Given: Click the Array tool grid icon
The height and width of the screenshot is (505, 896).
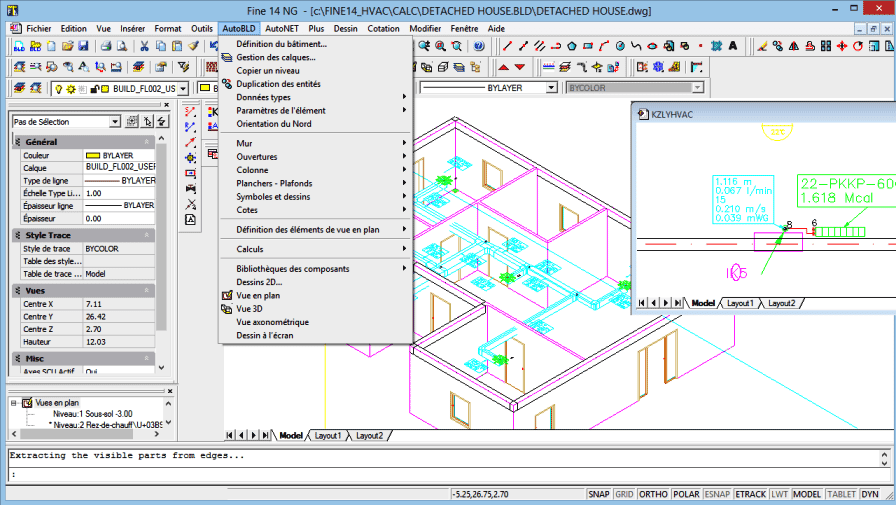Looking at the screenshot, I should pyautogui.click(x=826, y=46).
